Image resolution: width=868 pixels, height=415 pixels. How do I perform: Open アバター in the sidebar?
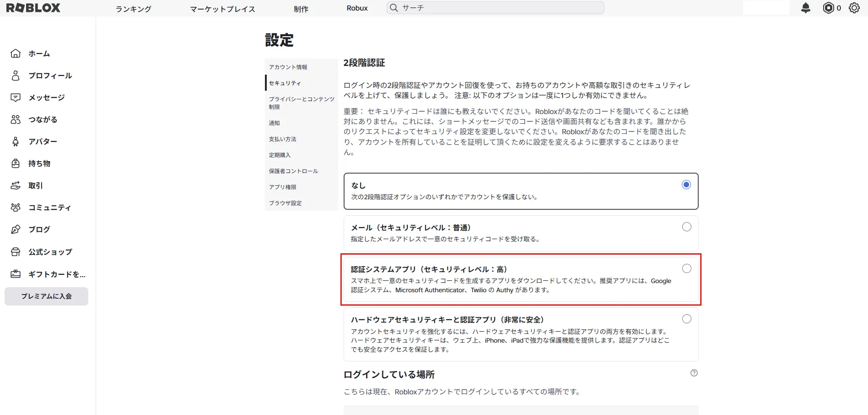click(43, 142)
